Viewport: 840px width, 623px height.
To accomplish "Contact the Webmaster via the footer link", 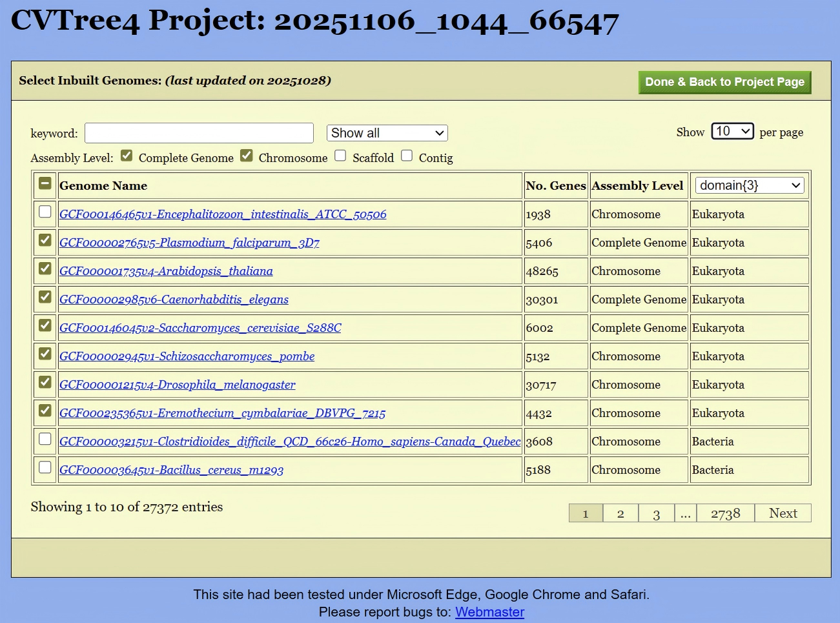I will coord(489,612).
